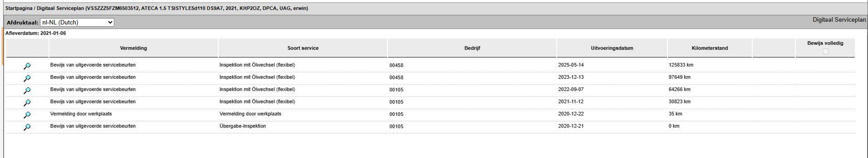This screenshot has height=158, width=868.
Task: Click the Soort service column header
Action: pyautogui.click(x=303, y=48)
